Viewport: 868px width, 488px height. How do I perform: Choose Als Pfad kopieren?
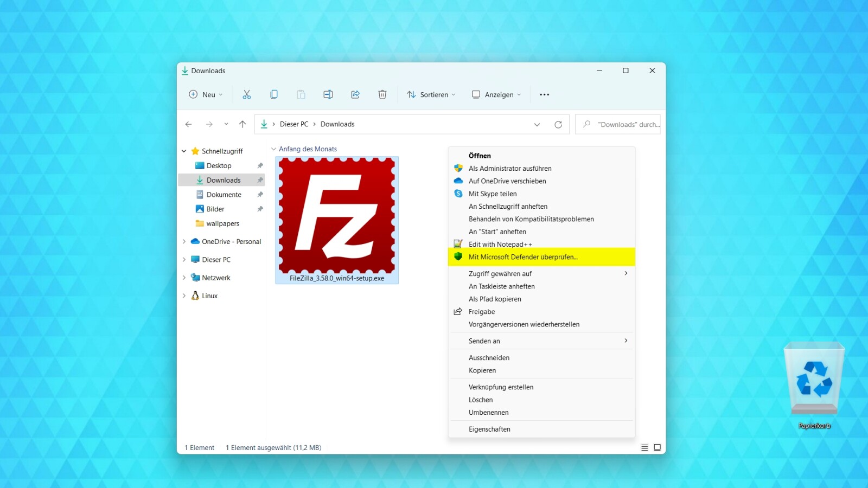pyautogui.click(x=541, y=299)
